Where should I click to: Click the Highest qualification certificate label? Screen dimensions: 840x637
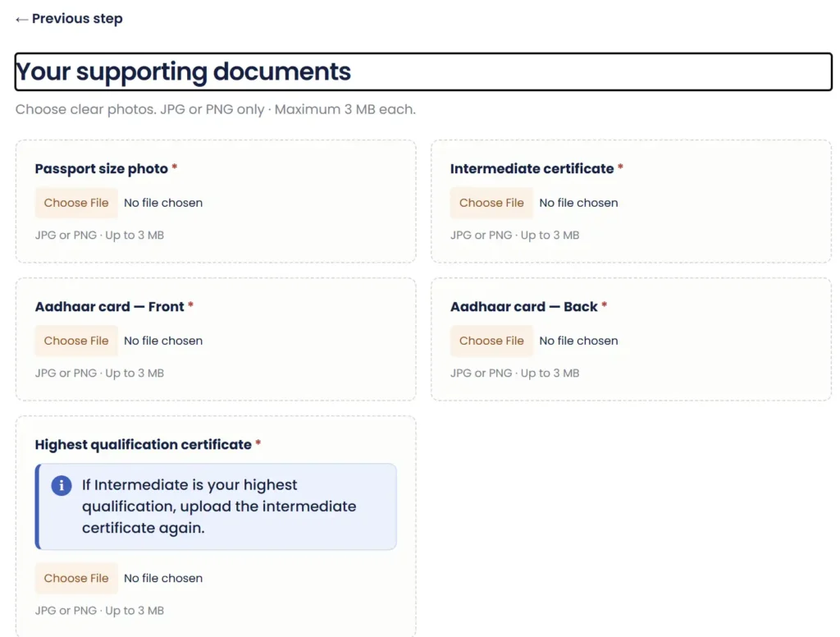click(x=143, y=445)
